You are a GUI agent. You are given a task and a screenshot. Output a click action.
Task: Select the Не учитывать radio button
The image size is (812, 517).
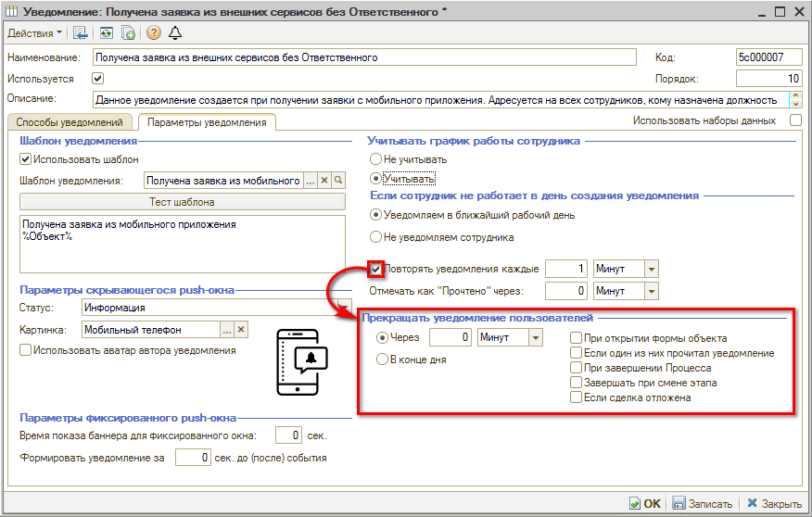(376, 159)
